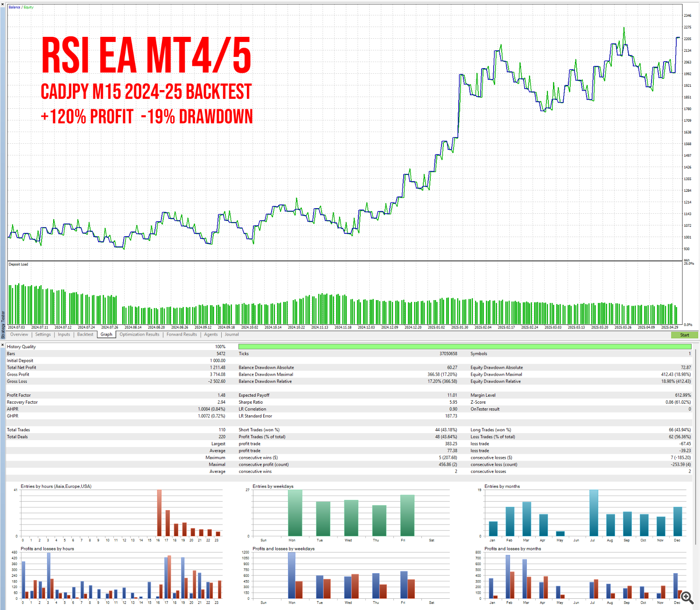This screenshot has width=700, height=610.
Task: Select the LR Standard Error value 187.73
Action: [x=451, y=416]
